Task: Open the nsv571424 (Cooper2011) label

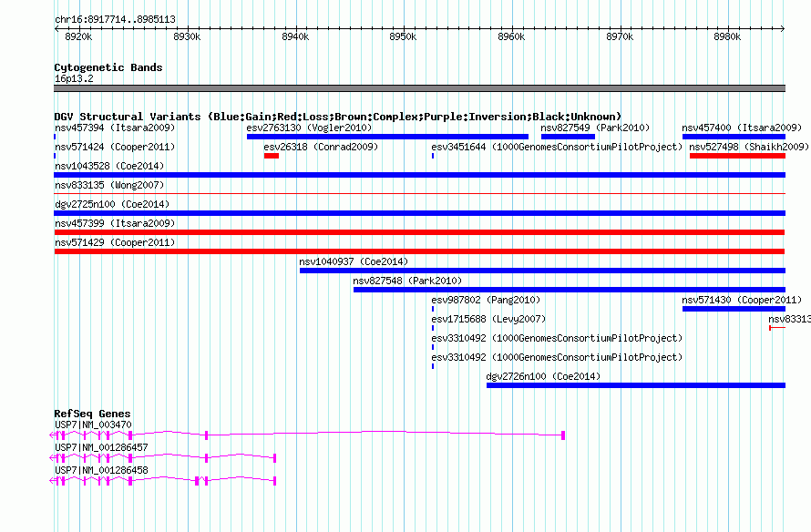Action: (115, 147)
